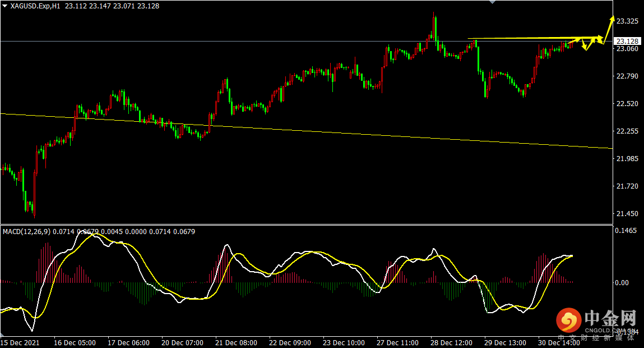Click the 23.325 price scale level

(628, 21)
